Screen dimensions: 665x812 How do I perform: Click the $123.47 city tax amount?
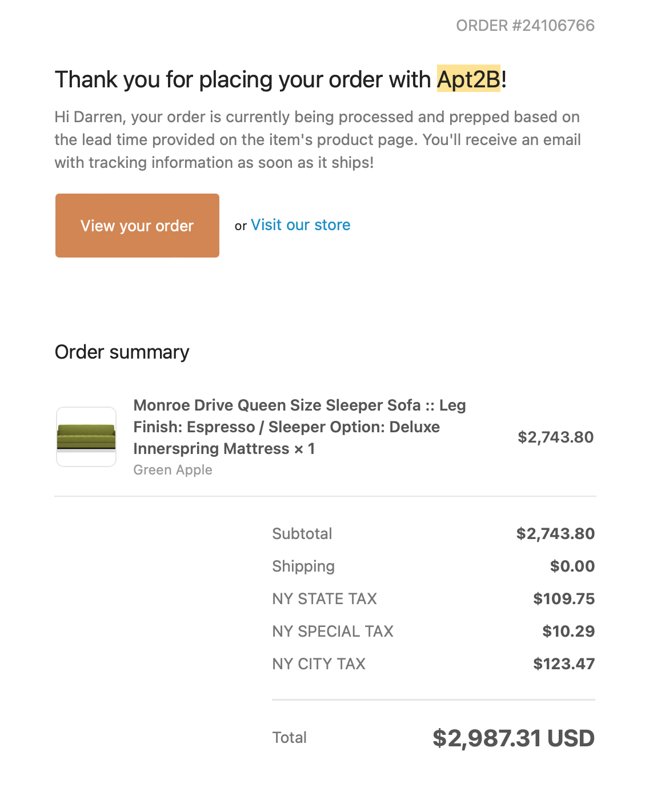[x=564, y=664]
